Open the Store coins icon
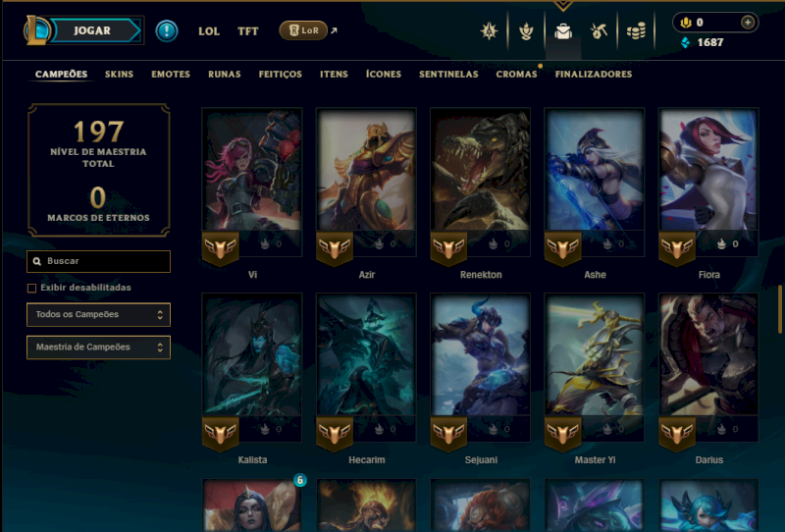Screen dimensions: 785x532 pos(636,31)
